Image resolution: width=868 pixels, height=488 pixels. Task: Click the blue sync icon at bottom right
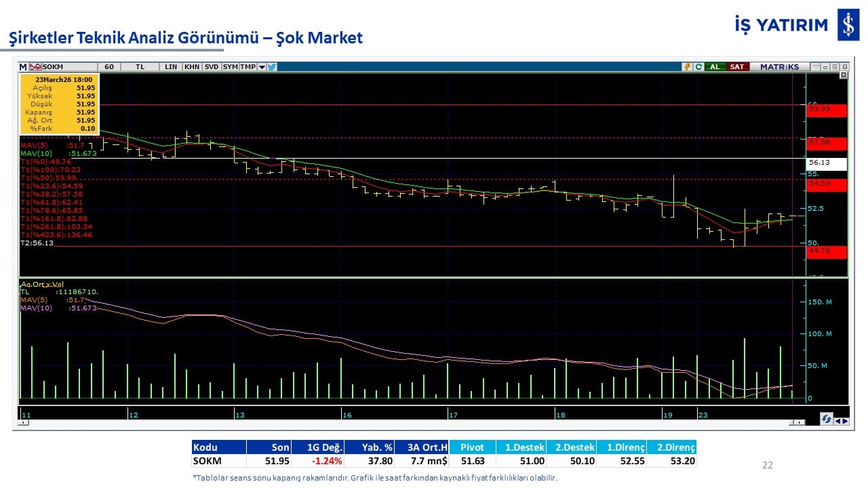[827, 420]
